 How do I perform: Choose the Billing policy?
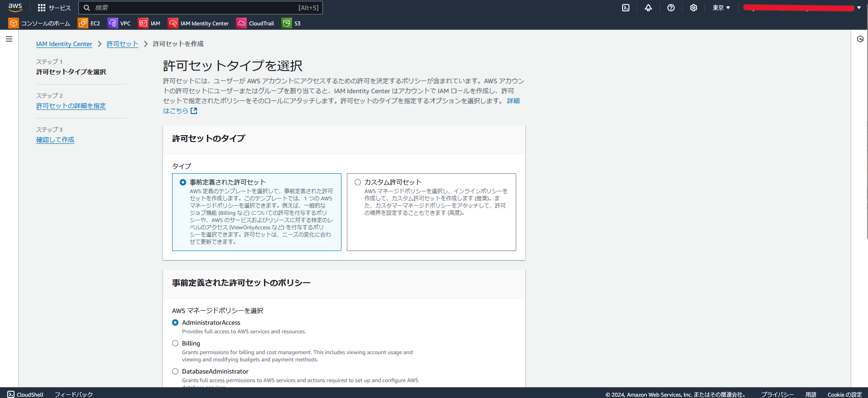[x=175, y=343]
